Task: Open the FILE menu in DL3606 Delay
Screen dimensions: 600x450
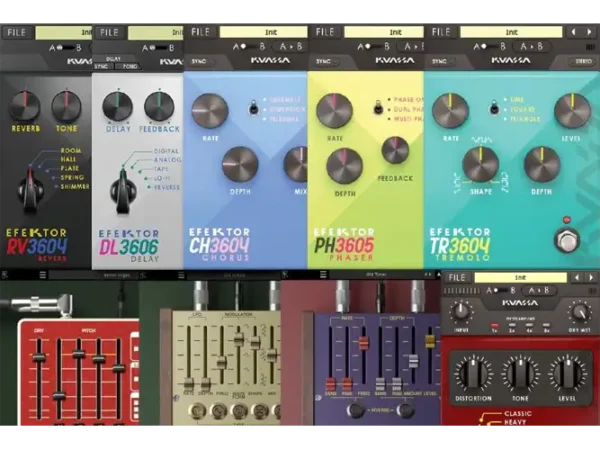Action: click(109, 33)
